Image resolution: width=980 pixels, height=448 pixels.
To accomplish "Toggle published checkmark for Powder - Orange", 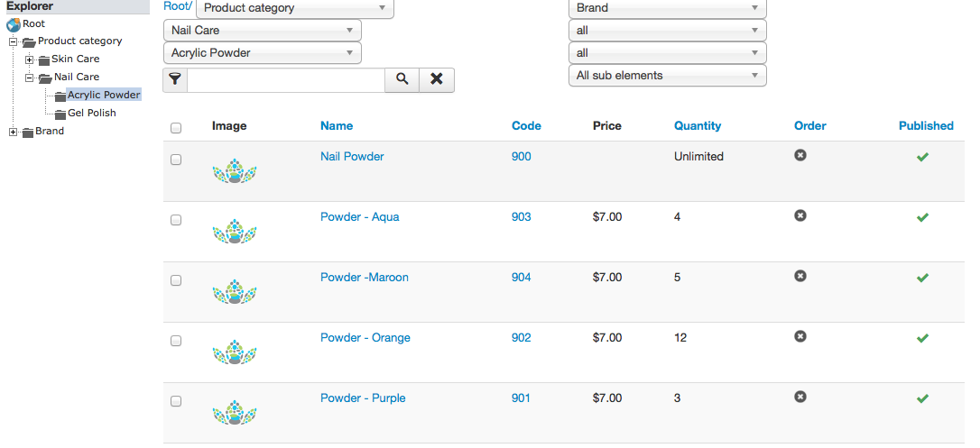I will 922,338.
